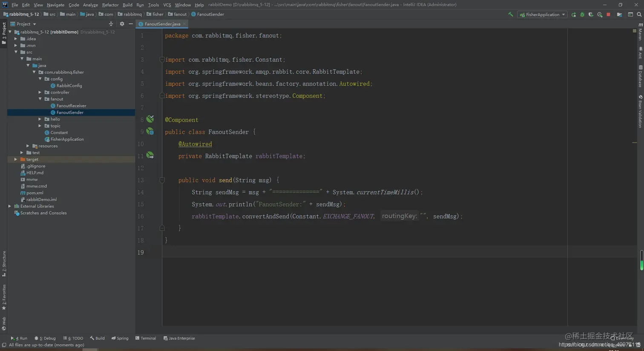Click the autowired dependency gutter icon at line 11
Viewport: 644px width, 351px height.
pyautogui.click(x=150, y=156)
